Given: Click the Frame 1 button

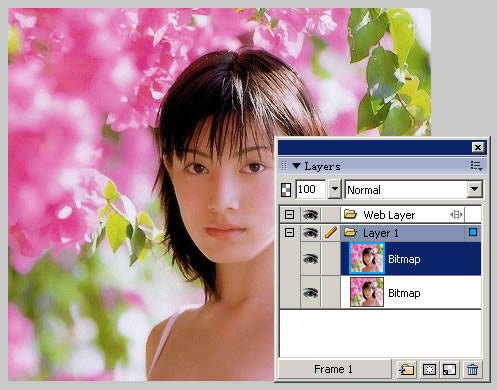Looking at the screenshot, I should (x=334, y=369).
